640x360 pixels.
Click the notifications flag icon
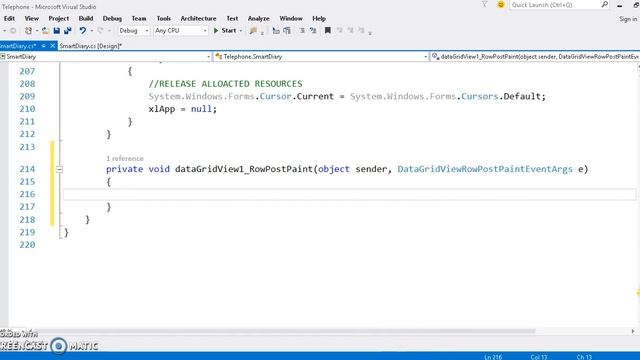coord(484,5)
